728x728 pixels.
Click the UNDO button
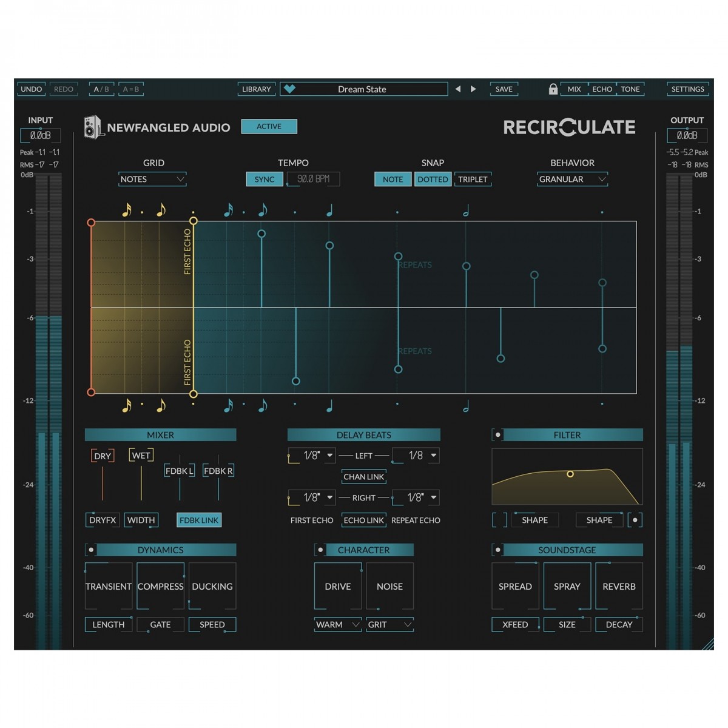pyautogui.click(x=32, y=89)
